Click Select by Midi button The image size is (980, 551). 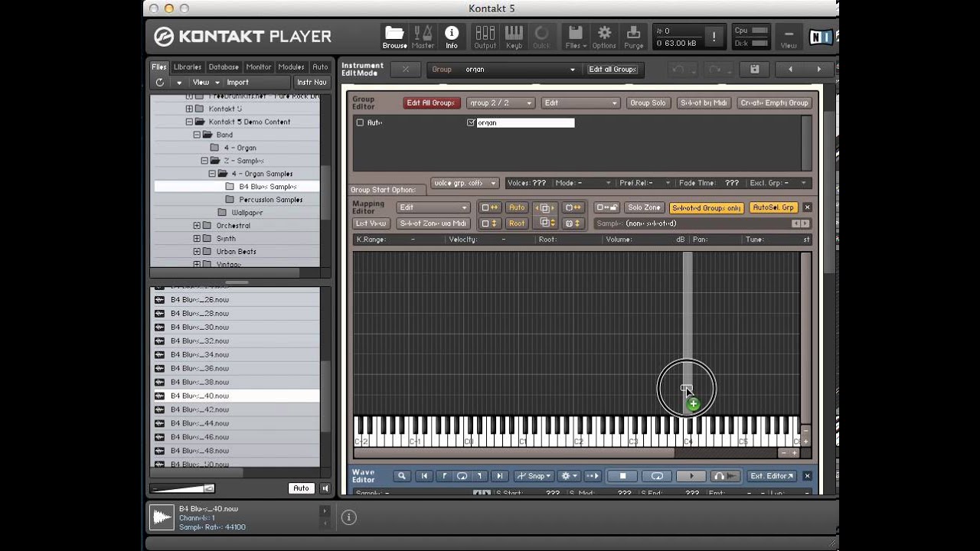pos(704,103)
